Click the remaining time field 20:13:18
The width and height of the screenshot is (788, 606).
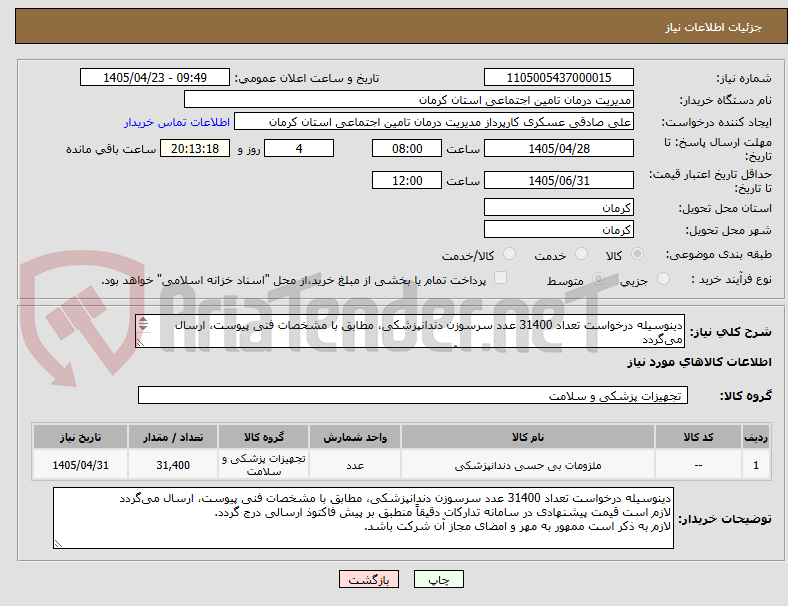tap(195, 148)
